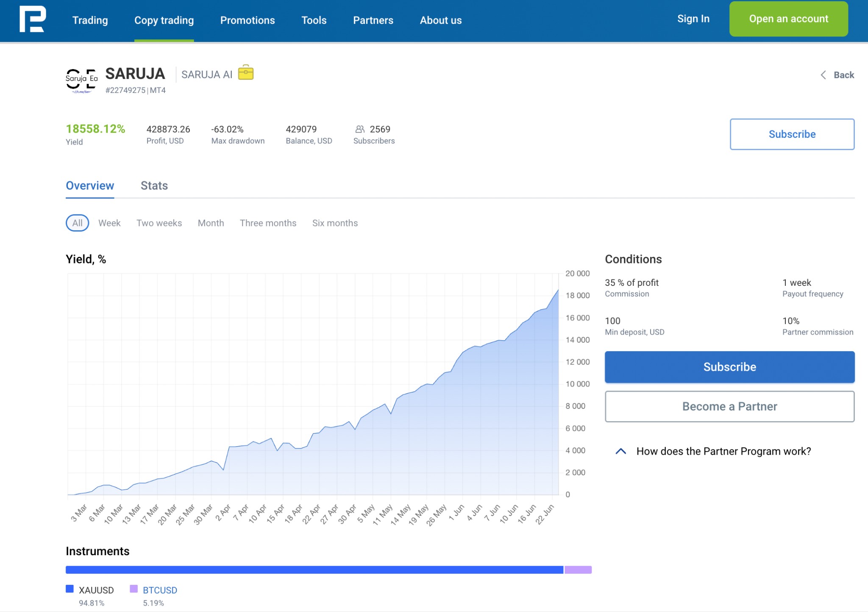Click the purple BTCUSD portion of instruments bar
Image resolution: width=868 pixels, height=612 pixels.
(x=578, y=570)
